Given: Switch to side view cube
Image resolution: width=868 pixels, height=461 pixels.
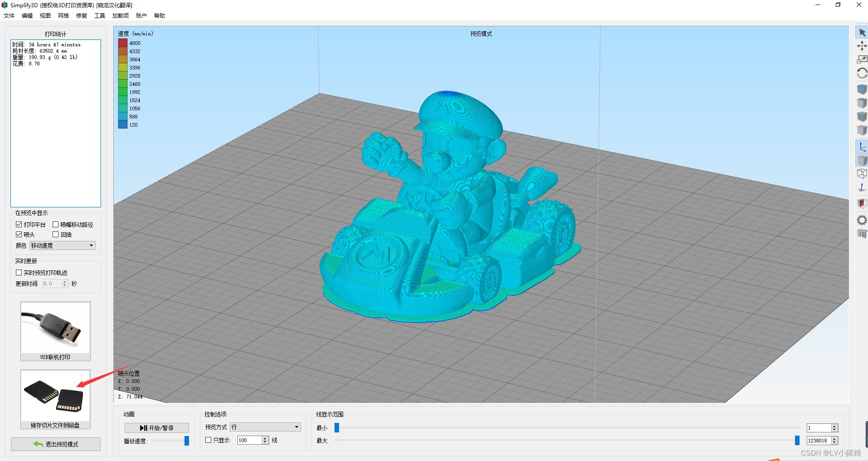Looking at the screenshot, I should (x=862, y=130).
